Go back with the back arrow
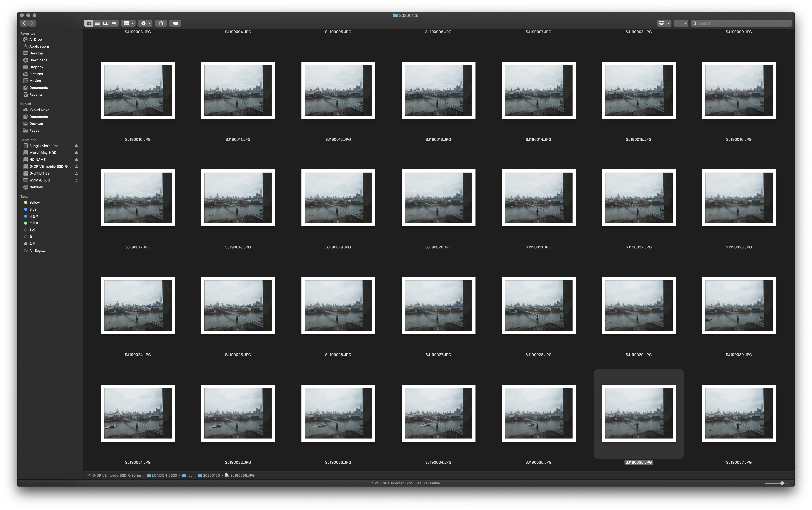Image resolution: width=812 pixels, height=510 pixels. point(24,23)
